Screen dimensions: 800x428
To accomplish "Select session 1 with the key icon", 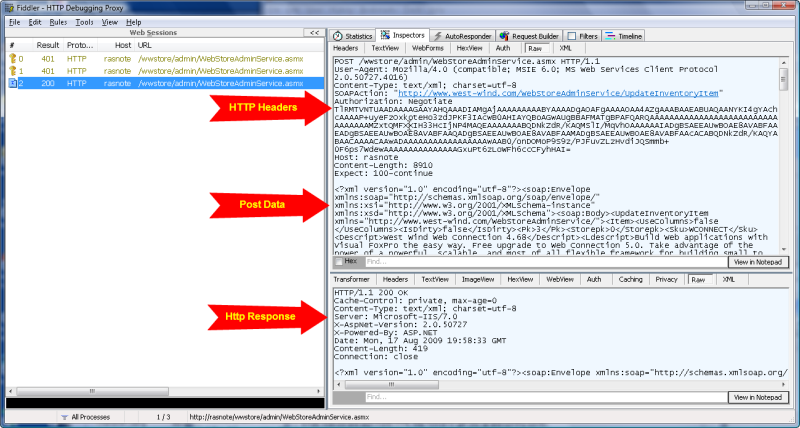I will point(11,71).
